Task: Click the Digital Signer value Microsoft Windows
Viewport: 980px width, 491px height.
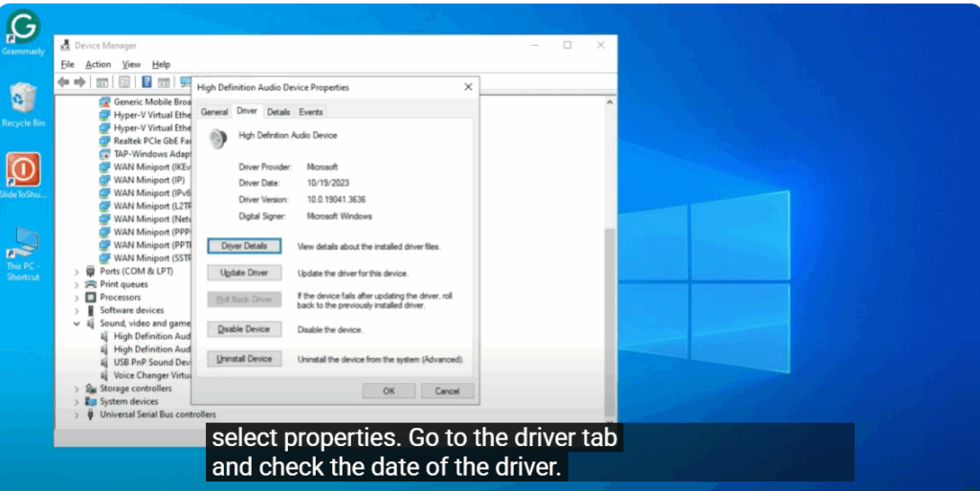Action: [340, 216]
